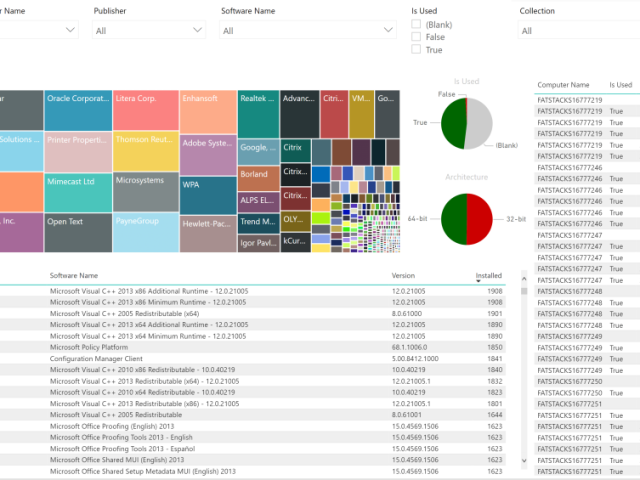Click version 5.00.8412.1000 cell

[x=415, y=359]
